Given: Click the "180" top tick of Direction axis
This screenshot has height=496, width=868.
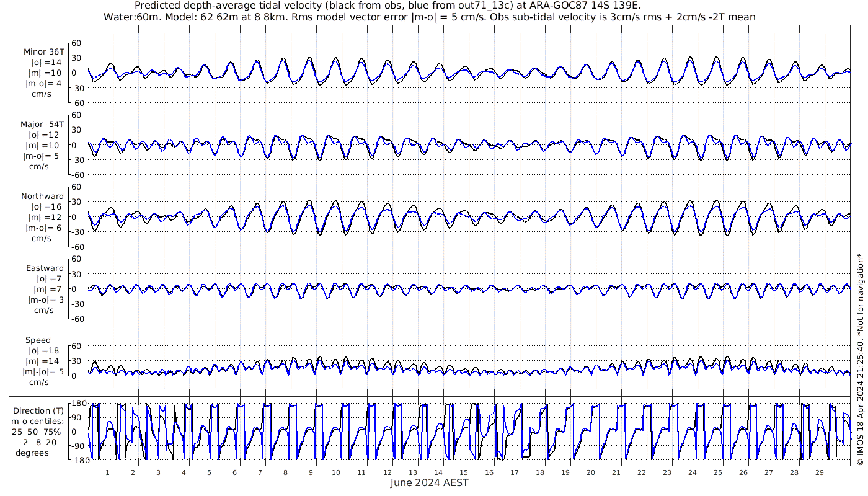Looking at the screenshot, I should [79, 404].
